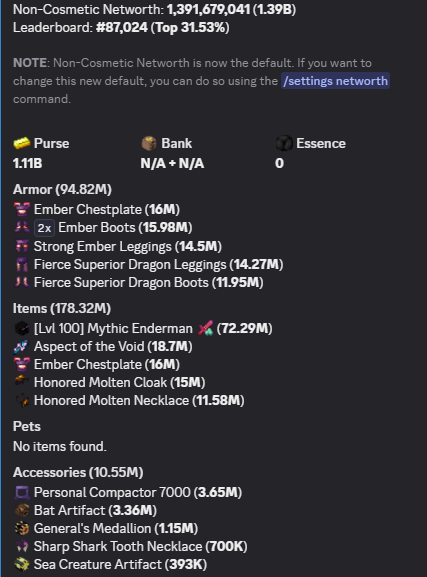Click the Personal Compactor 7000 icon

(x=22, y=492)
